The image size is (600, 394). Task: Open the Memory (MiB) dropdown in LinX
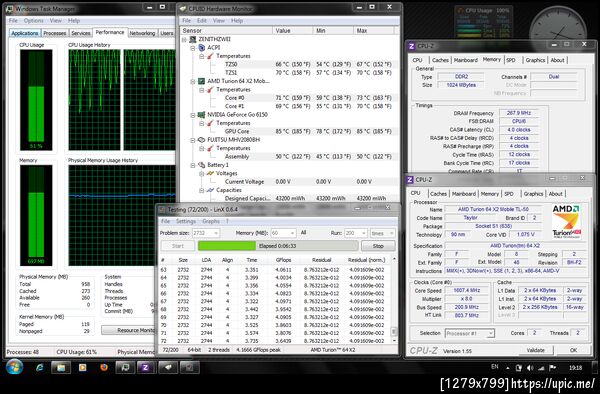pyautogui.click(x=292, y=233)
